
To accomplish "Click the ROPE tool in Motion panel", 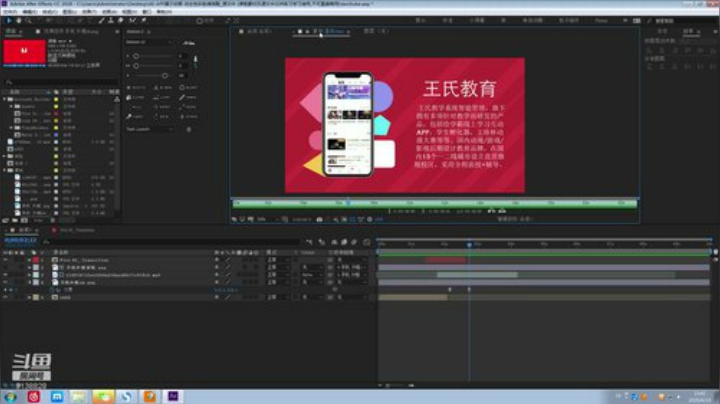I will [x=188, y=107].
